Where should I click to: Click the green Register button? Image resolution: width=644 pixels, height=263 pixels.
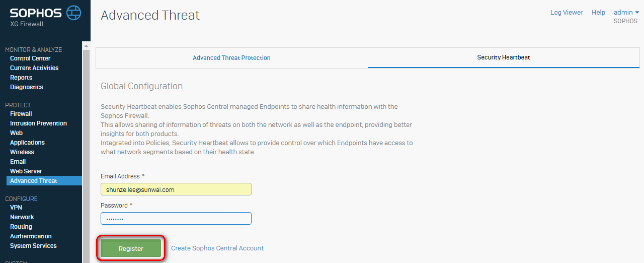pyautogui.click(x=131, y=248)
